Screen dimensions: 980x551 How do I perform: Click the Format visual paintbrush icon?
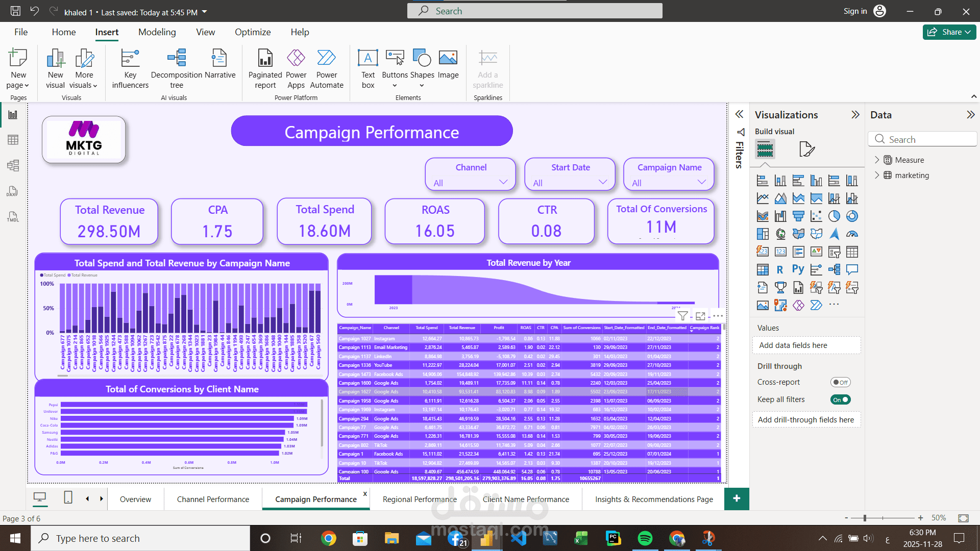[806, 149]
